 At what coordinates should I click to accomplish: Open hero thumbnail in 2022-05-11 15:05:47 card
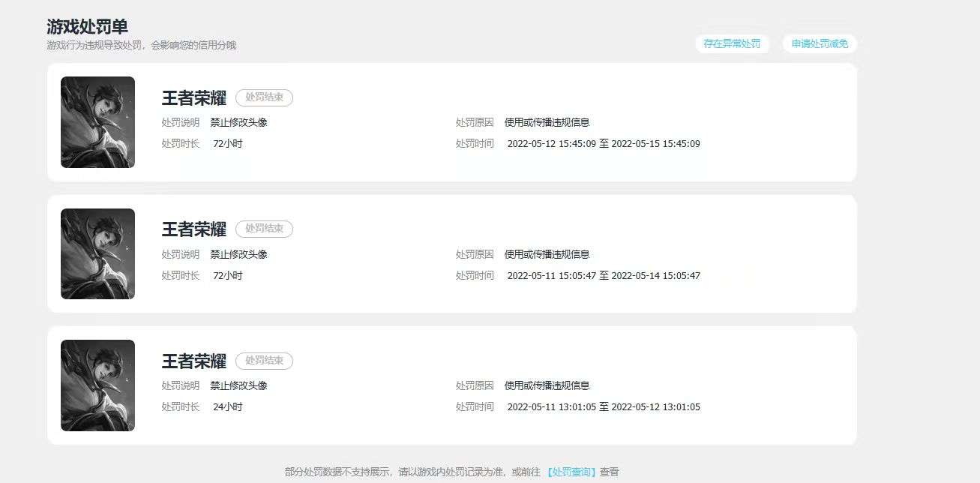[97, 253]
